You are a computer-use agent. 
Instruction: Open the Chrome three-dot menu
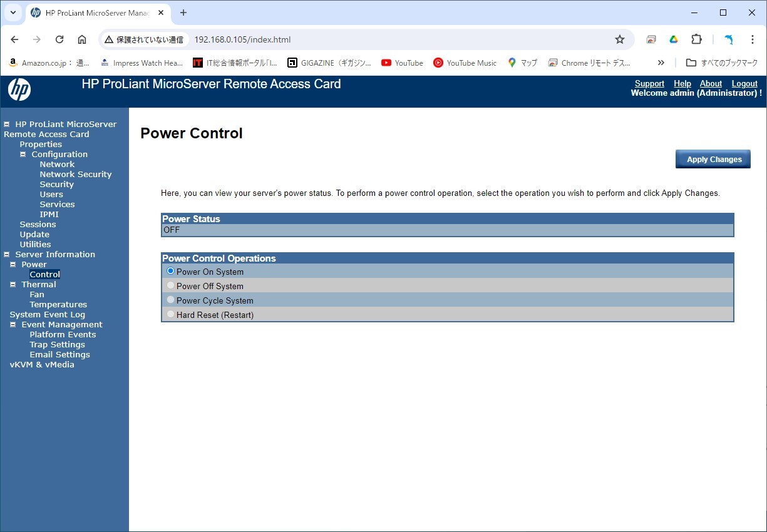(x=753, y=39)
